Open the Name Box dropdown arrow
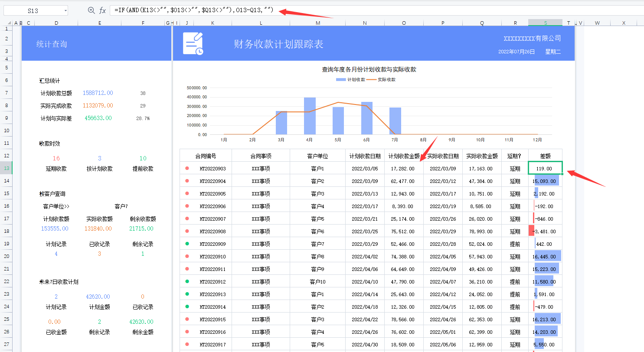Image resolution: width=644 pixels, height=352 pixels. click(x=65, y=10)
